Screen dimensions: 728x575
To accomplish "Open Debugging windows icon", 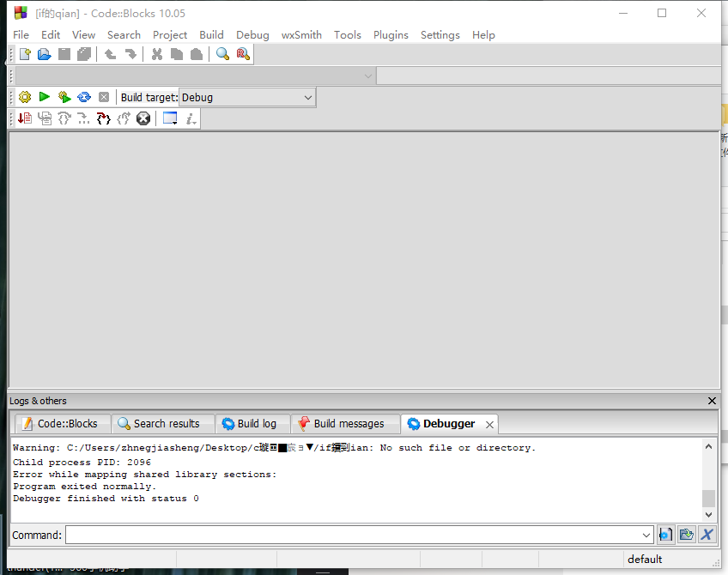I will [x=170, y=118].
